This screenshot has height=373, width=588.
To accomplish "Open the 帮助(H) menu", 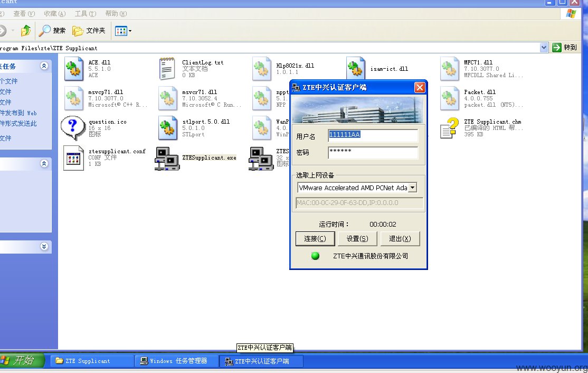I will 116,14.
